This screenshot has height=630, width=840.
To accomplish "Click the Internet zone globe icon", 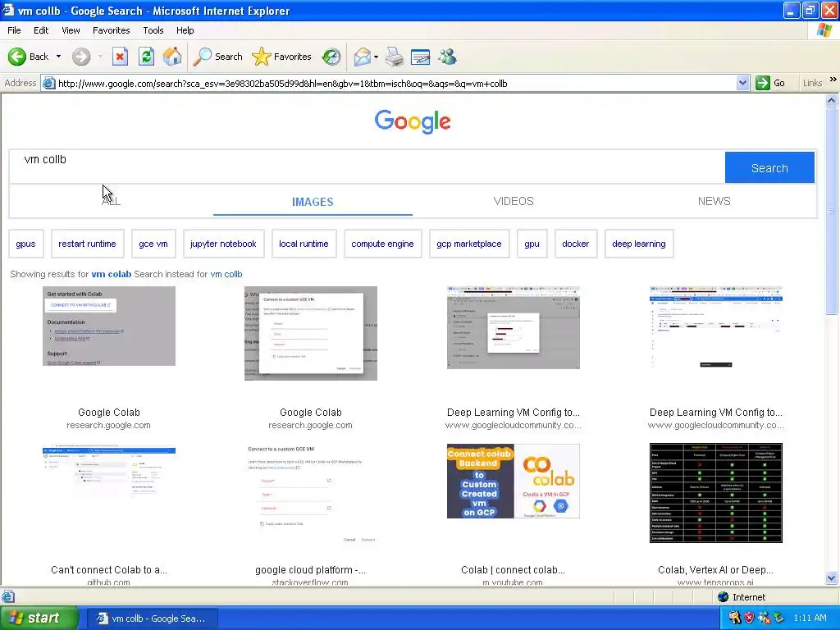I will 724,597.
